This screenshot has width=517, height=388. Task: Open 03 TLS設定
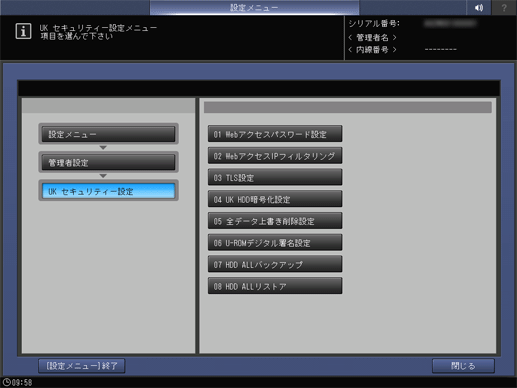[275, 177]
